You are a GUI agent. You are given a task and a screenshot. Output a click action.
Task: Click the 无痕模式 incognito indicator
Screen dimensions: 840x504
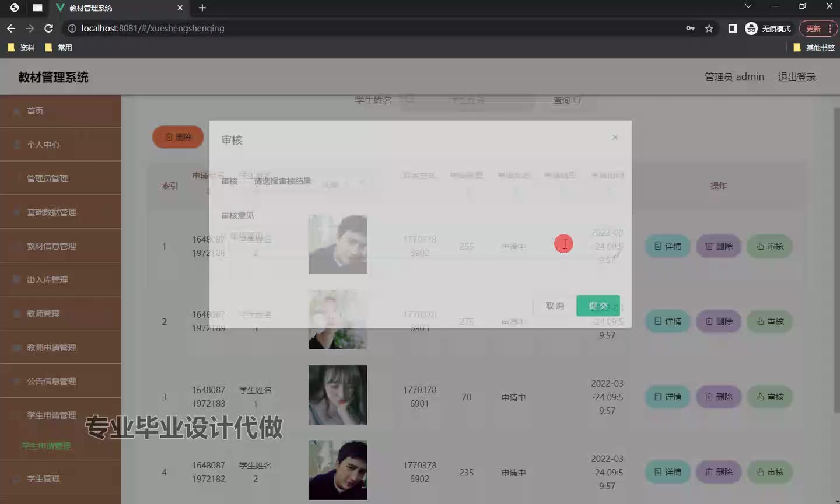click(x=768, y=28)
